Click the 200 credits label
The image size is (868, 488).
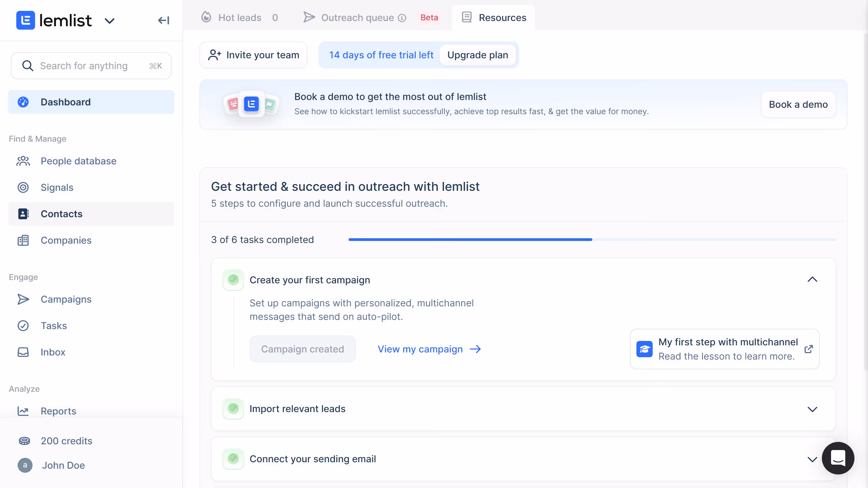tap(66, 441)
